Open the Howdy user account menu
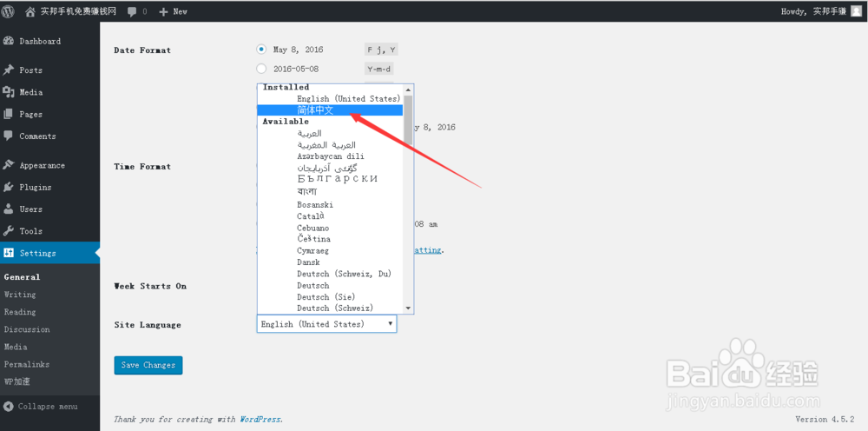This screenshot has height=431, width=868. 821,11
